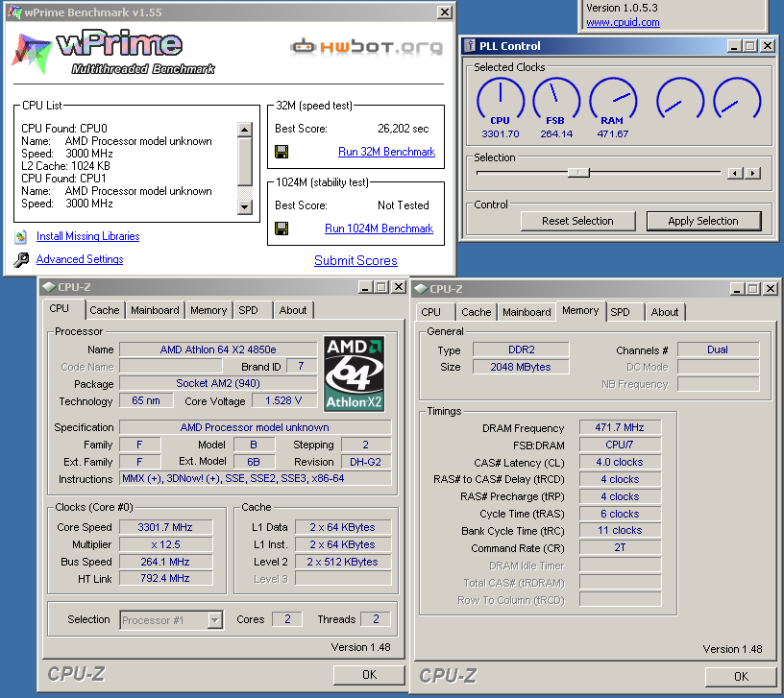
Task: Click the floppy save icon for 32M score
Action: click(282, 152)
